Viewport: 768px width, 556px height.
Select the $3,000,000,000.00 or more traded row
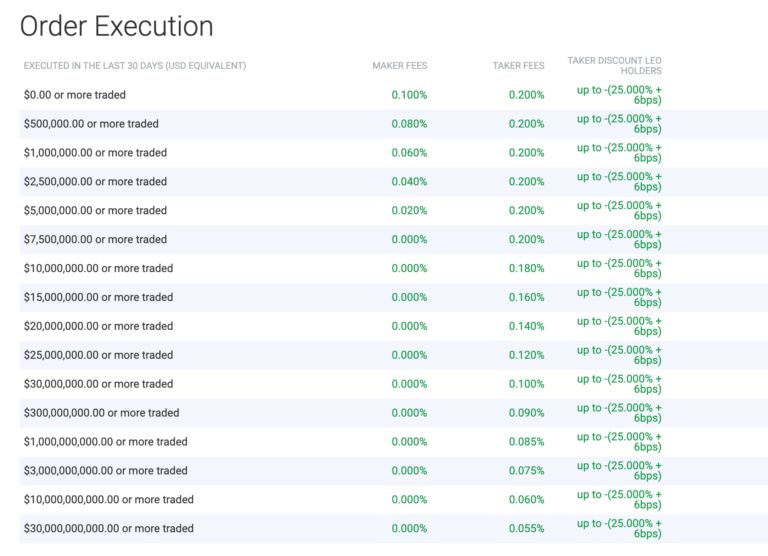pos(394,471)
